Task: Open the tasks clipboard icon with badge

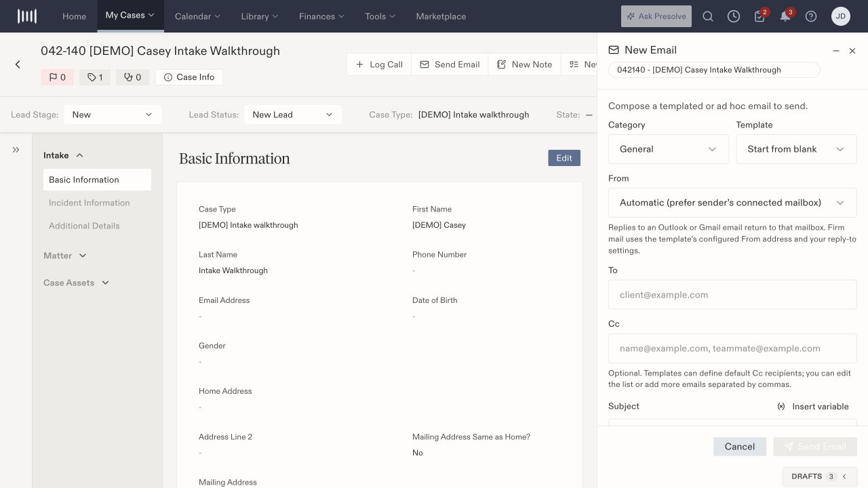Action: click(759, 16)
